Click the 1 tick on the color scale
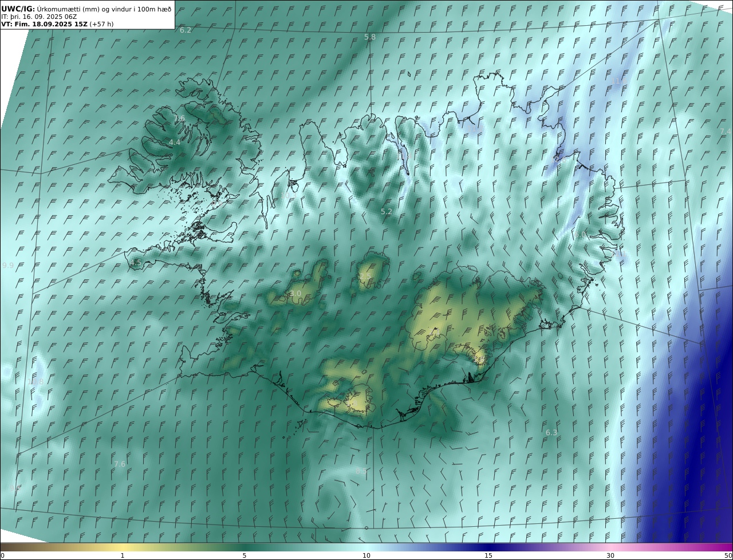The image size is (733, 560). pyautogui.click(x=123, y=555)
